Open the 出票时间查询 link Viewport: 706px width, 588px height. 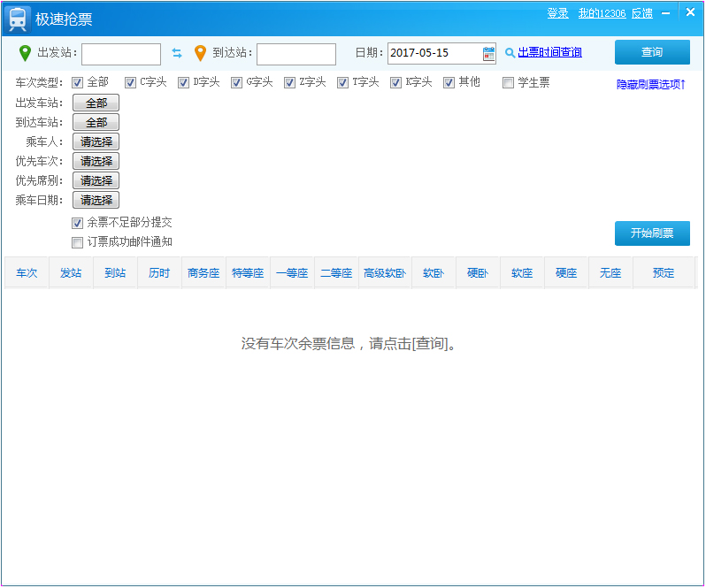click(x=549, y=53)
